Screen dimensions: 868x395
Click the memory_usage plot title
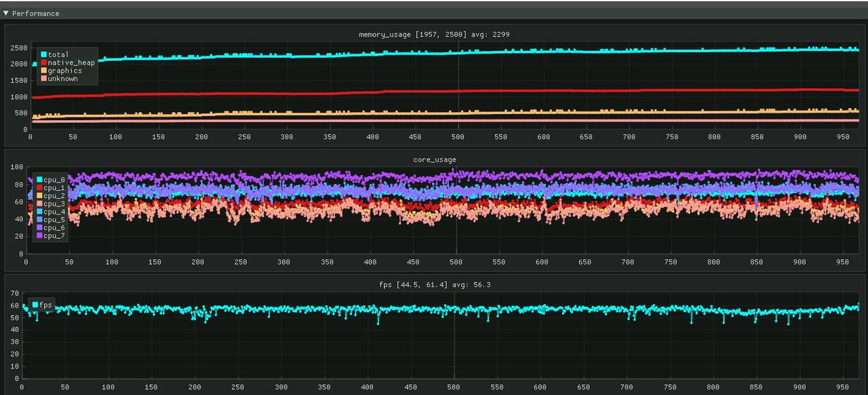point(434,34)
